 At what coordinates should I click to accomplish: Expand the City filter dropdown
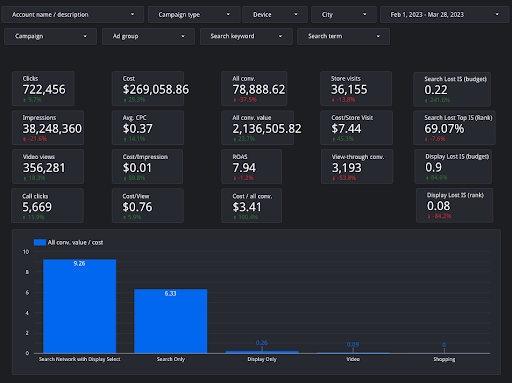344,15
